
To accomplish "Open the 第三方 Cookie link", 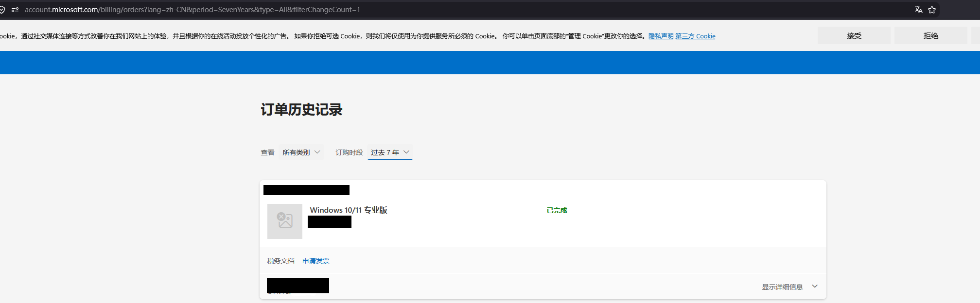I will [x=695, y=36].
